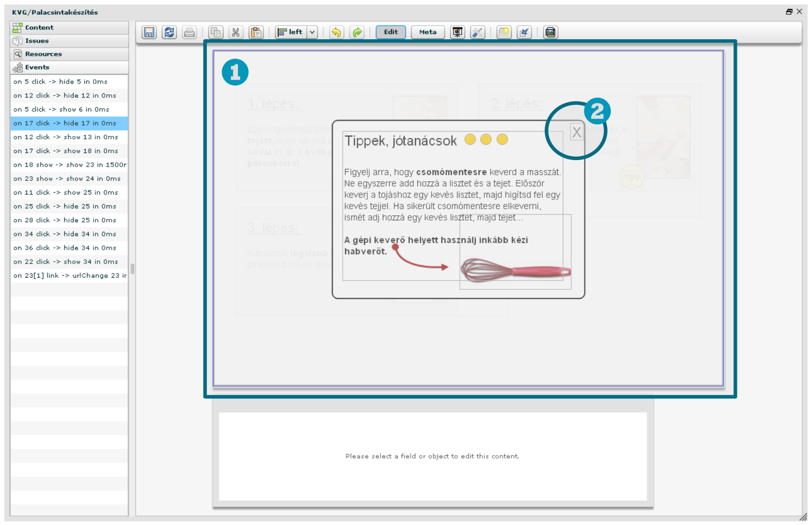
Task: Click the Cut scissors icon
Action: (x=236, y=32)
